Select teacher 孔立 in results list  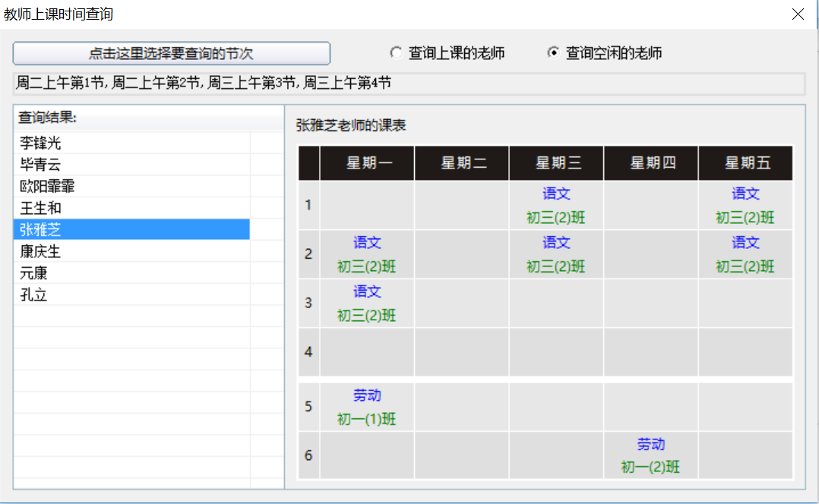(x=131, y=295)
